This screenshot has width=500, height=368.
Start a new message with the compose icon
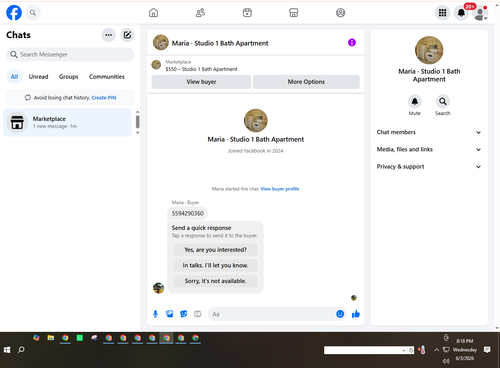pos(127,35)
